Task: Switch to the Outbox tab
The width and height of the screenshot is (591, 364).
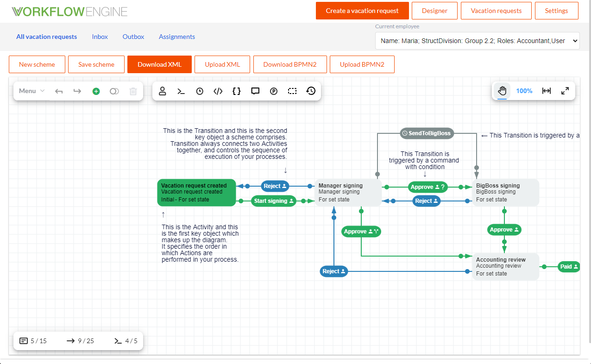Action: 133,37
